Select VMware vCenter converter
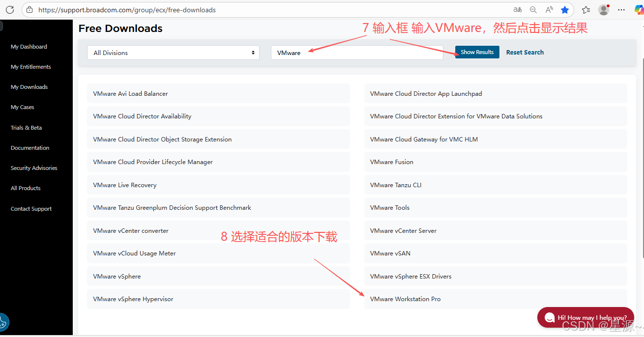This screenshot has height=337, width=644. click(218, 230)
